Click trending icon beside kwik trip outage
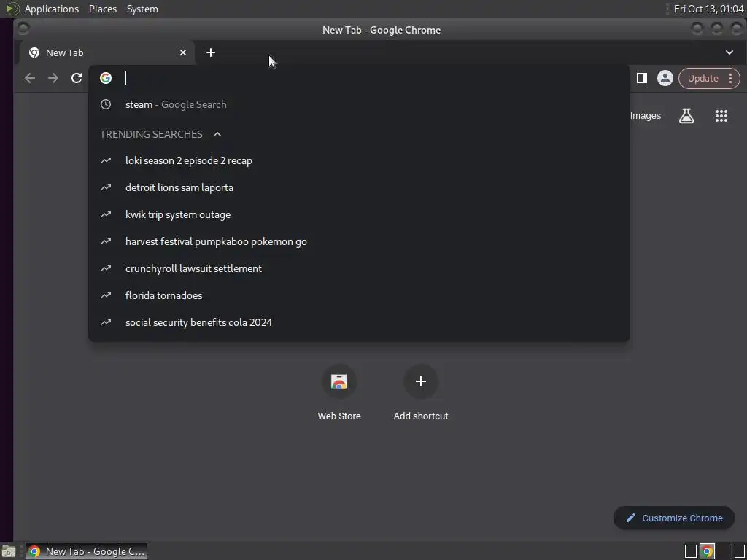This screenshot has width=747, height=560. pos(106,214)
